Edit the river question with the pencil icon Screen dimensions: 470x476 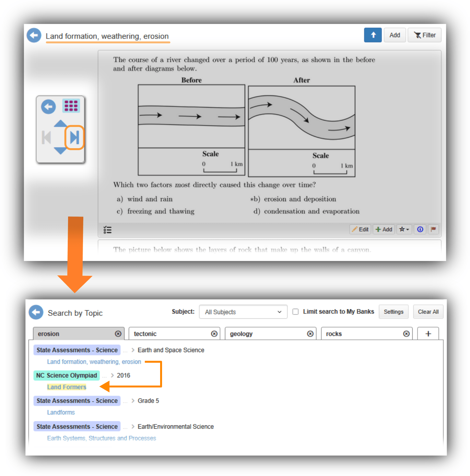[x=360, y=229]
